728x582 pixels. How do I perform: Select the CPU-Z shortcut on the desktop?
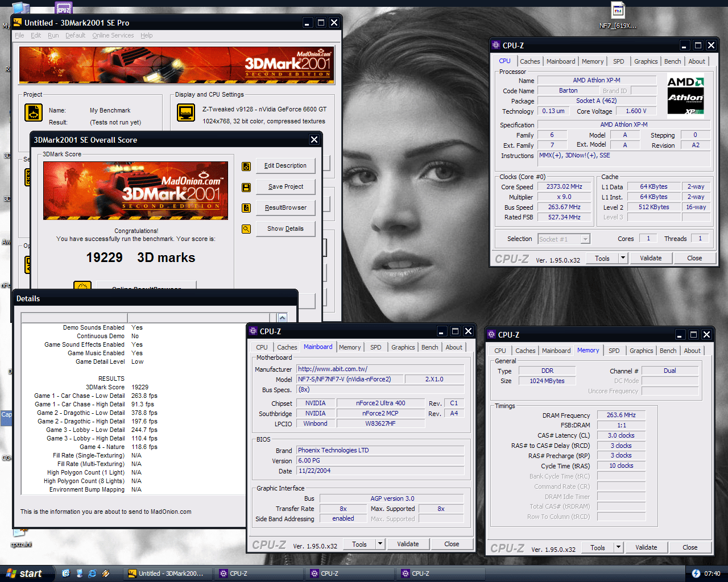pyautogui.click(x=64, y=8)
